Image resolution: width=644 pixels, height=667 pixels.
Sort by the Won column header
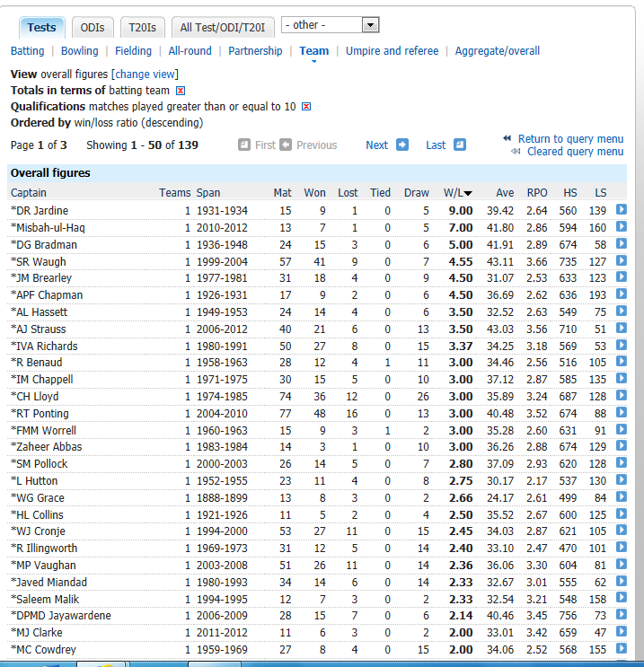tap(314, 193)
